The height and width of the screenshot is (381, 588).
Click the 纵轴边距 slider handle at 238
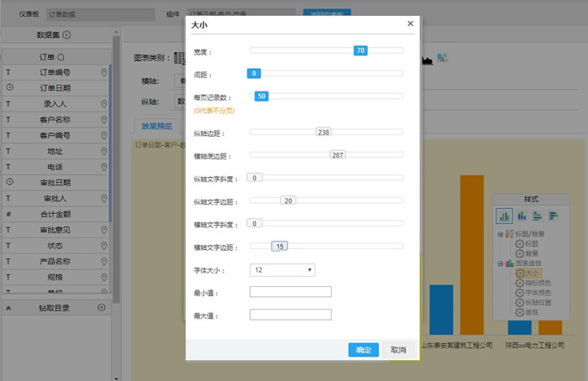323,132
